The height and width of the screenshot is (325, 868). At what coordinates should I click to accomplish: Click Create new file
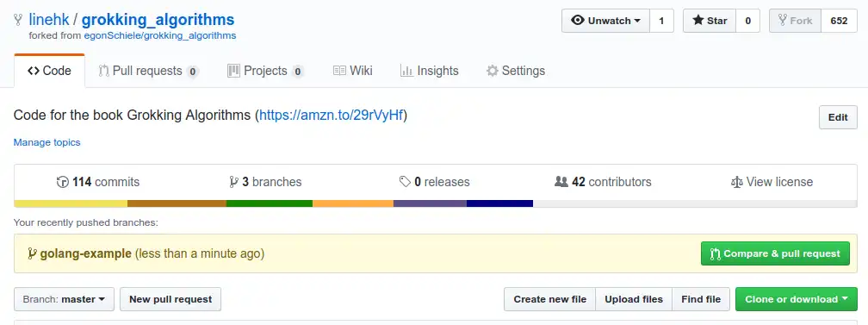click(x=549, y=299)
